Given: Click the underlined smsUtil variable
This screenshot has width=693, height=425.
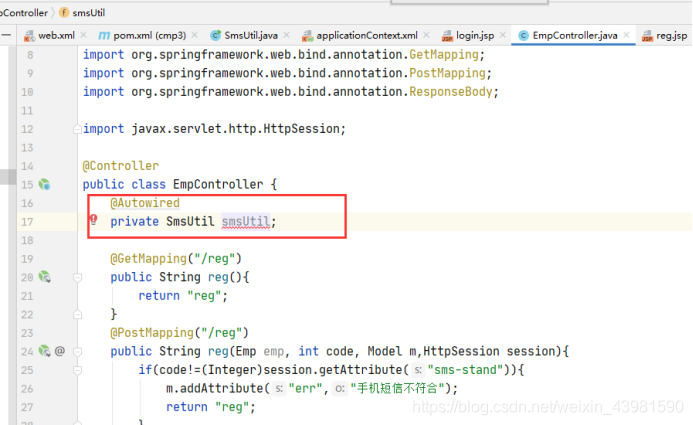Looking at the screenshot, I should pyautogui.click(x=246, y=221).
